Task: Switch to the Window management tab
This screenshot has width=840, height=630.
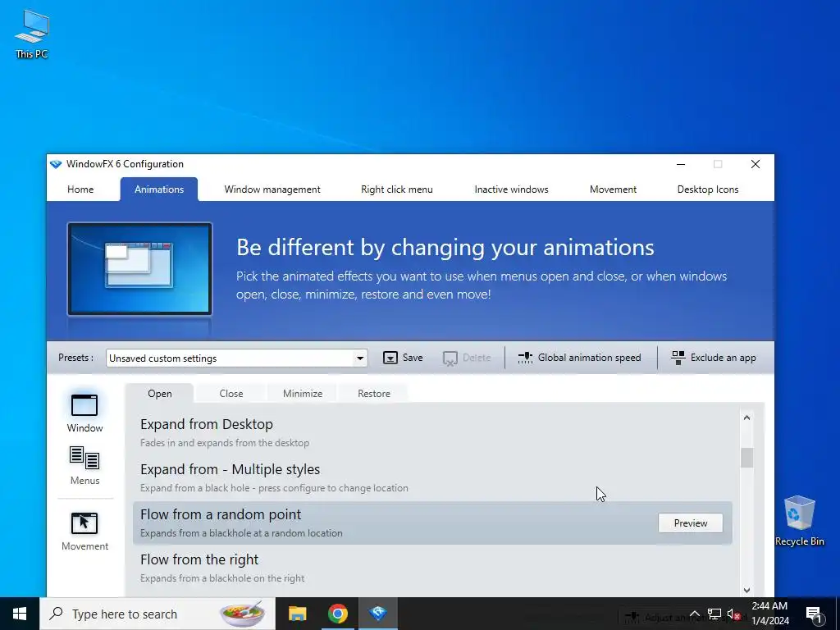Action: coord(272,189)
